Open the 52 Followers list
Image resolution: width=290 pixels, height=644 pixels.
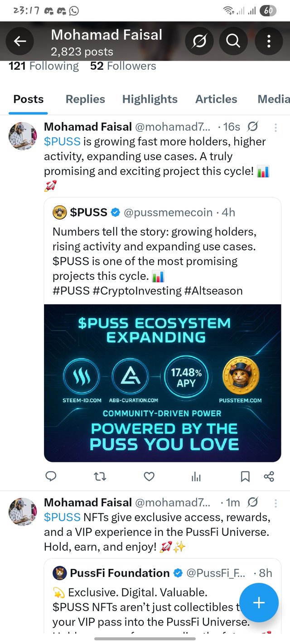click(x=123, y=66)
